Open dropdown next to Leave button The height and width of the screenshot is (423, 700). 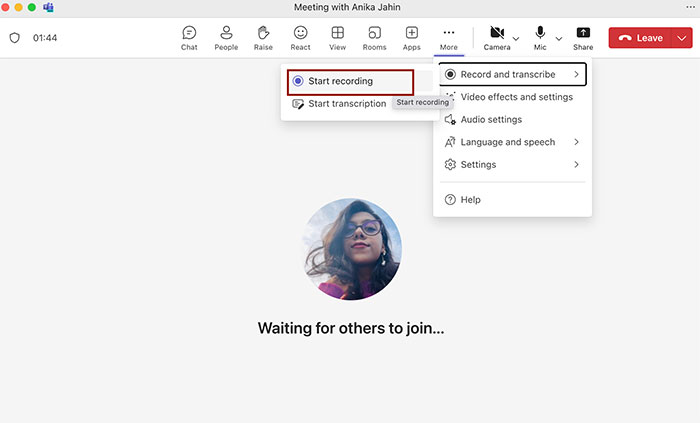[x=682, y=38]
